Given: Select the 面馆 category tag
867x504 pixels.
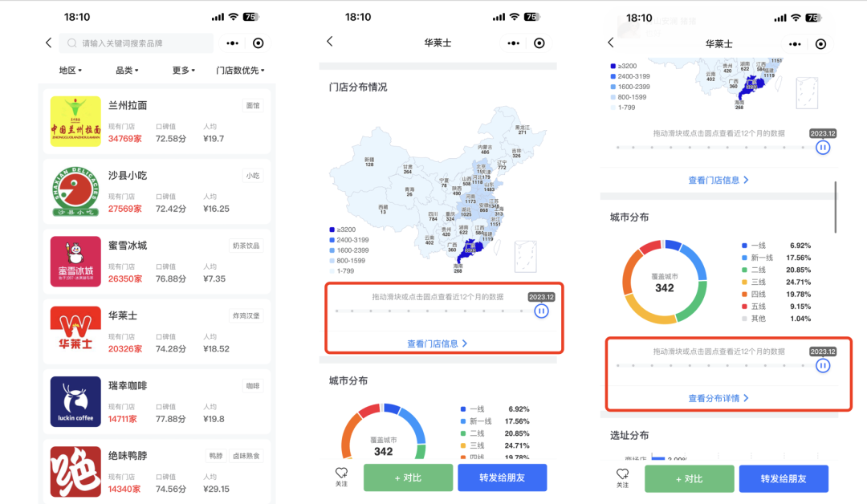Looking at the screenshot, I should coord(253,106).
